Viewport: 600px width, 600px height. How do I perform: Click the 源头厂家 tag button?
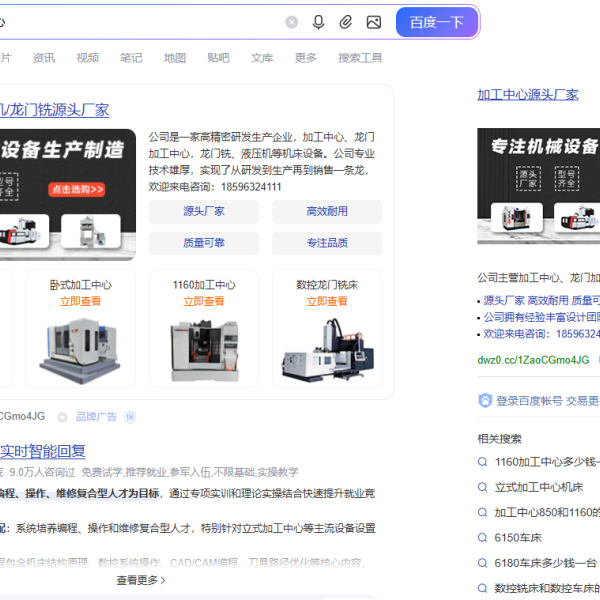pyautogui.click(x=204, y=211)
